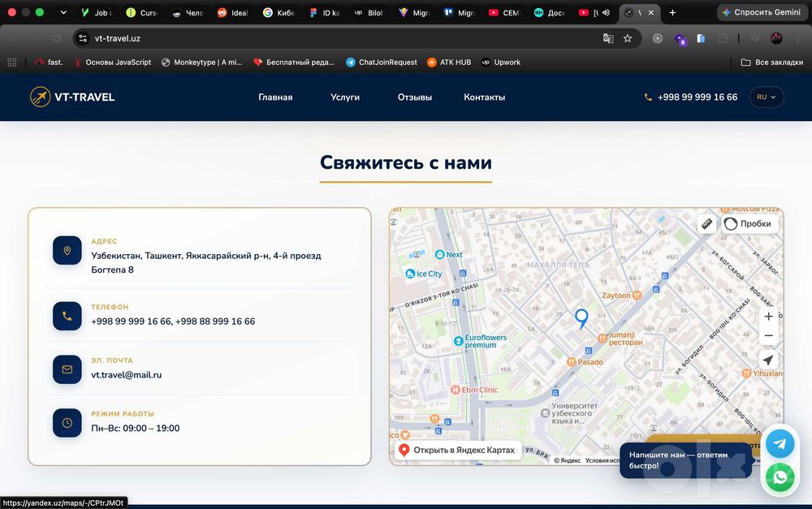The height and width of the screenshot is (509, 812).
Task: Open the Telegram chat floating button
Action: 780,443
